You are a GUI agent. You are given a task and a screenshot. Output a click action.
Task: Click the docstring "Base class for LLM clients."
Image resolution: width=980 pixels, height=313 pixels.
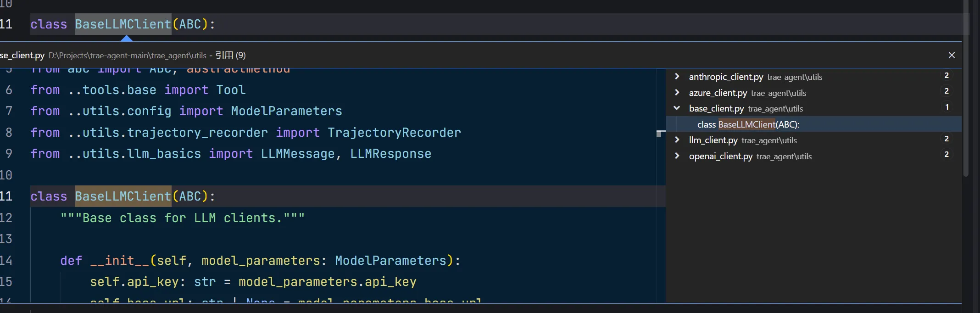(182, 218)
